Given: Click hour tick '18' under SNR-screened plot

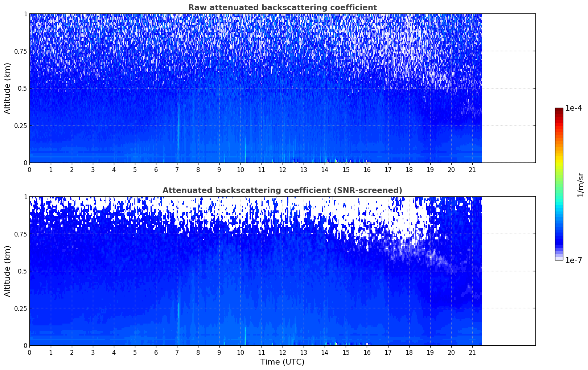Looking at the screenshot, I should click(x=409, y=352).
